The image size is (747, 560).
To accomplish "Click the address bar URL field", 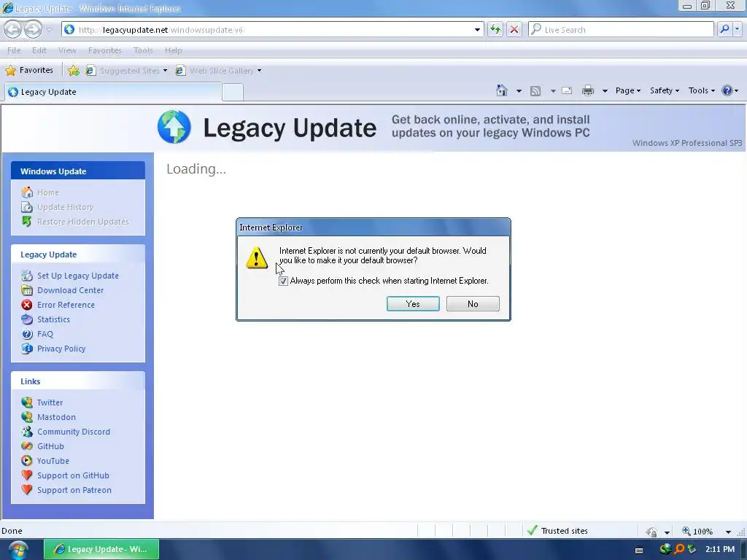I will (x=271, y=29).
